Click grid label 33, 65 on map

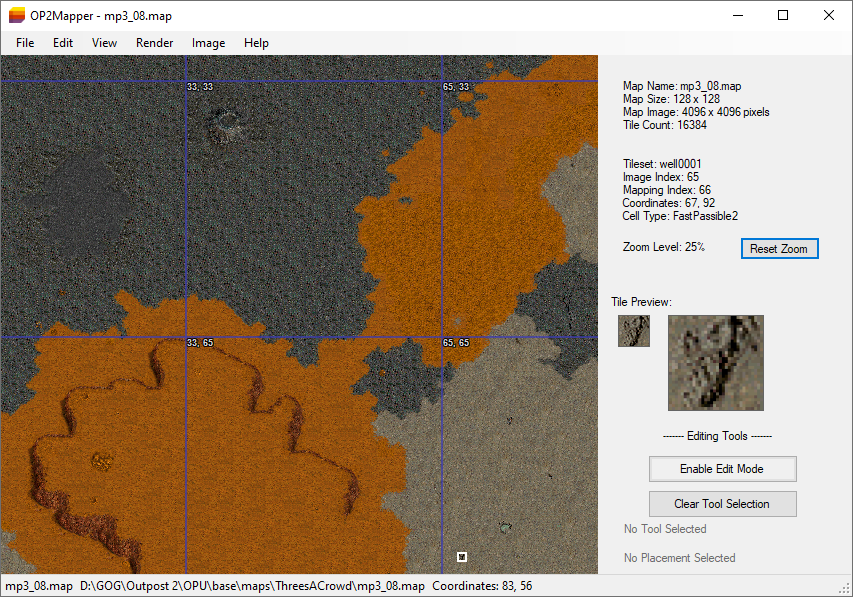[x=200, y=343]
